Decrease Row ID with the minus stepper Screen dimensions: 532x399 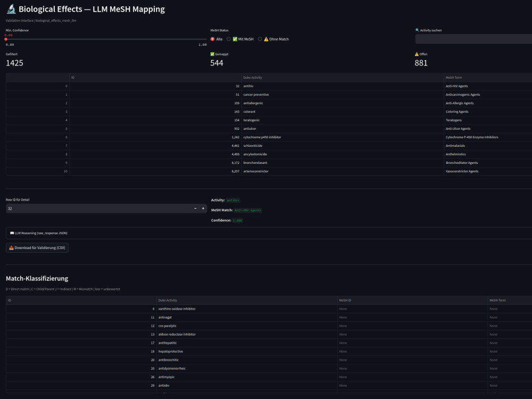click(195, 209)
